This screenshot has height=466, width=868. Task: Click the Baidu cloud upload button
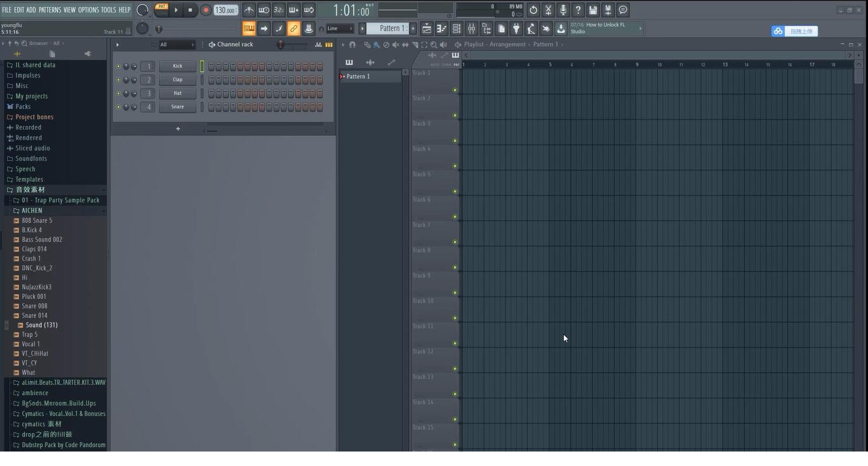pyautogui.click(x=794, y=31)
